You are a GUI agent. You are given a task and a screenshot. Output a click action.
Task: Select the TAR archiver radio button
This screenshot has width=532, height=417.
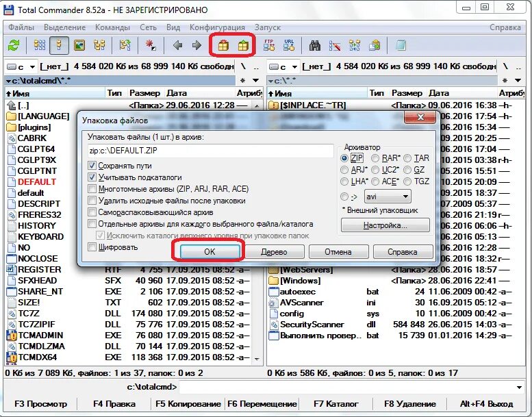[x=407, y=158]
